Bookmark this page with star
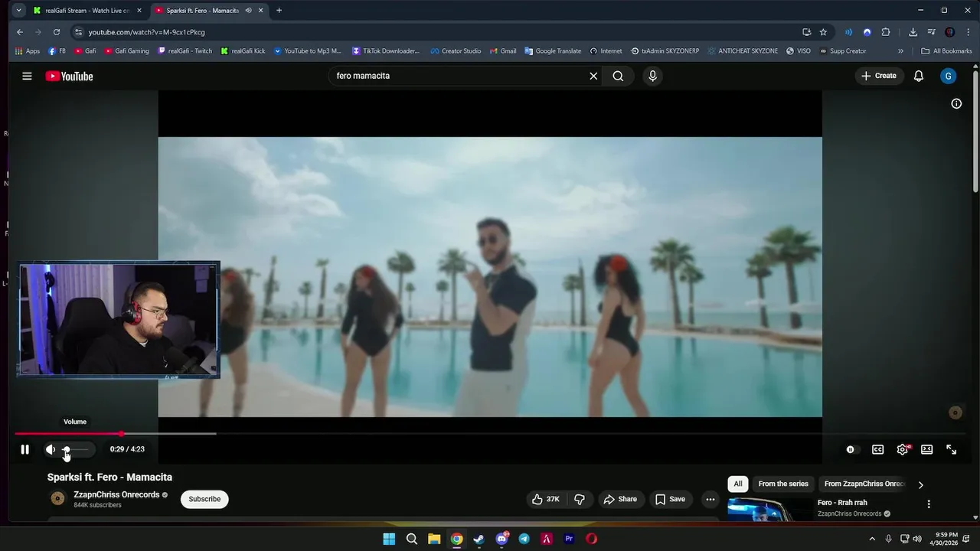Screen dimensions: 980x551 823,32
